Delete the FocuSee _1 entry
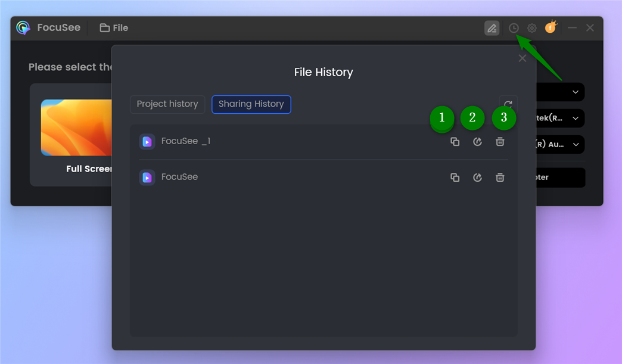622x364 pixels. (x=500, y=142)
